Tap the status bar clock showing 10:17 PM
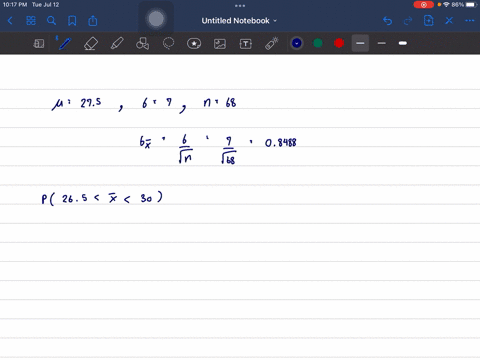 click(x=15, y=5)
